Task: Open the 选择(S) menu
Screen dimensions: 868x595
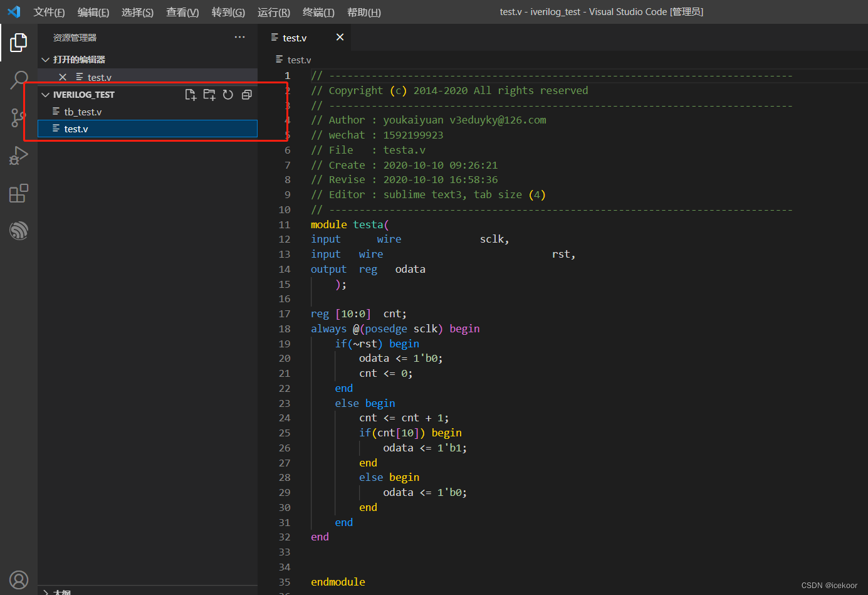Action: (x=137, y=12)
